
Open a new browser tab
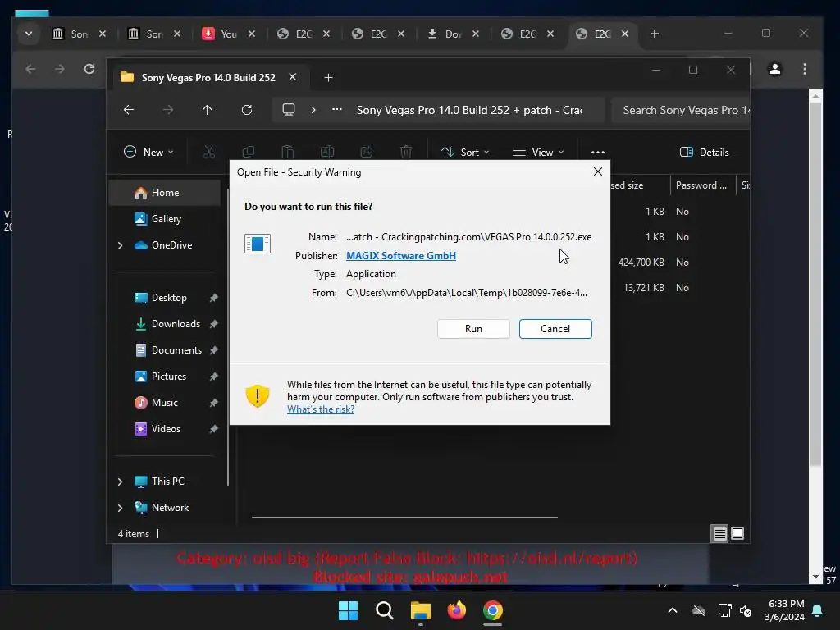pos(654,34)
